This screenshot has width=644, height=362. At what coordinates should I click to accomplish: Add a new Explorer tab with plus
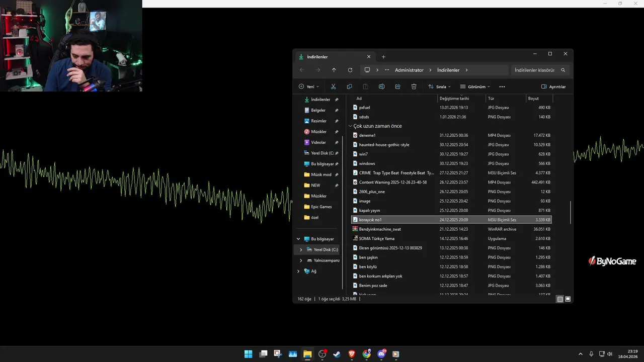383,57
